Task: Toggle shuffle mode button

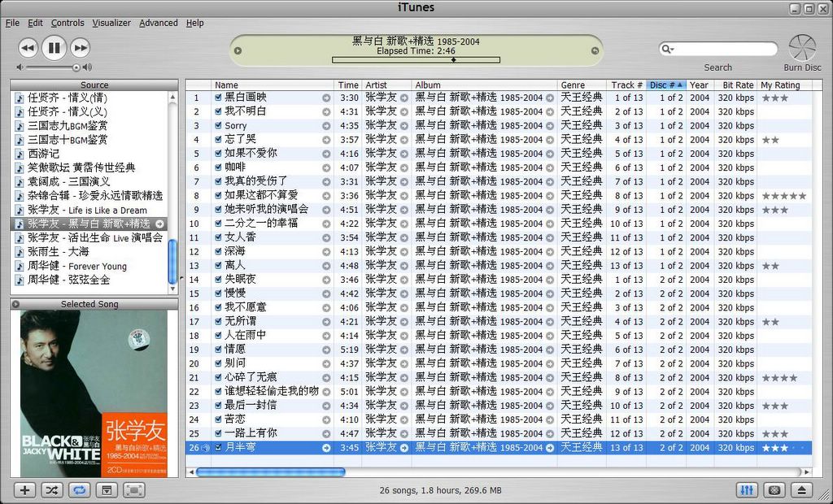Action: 52,489
